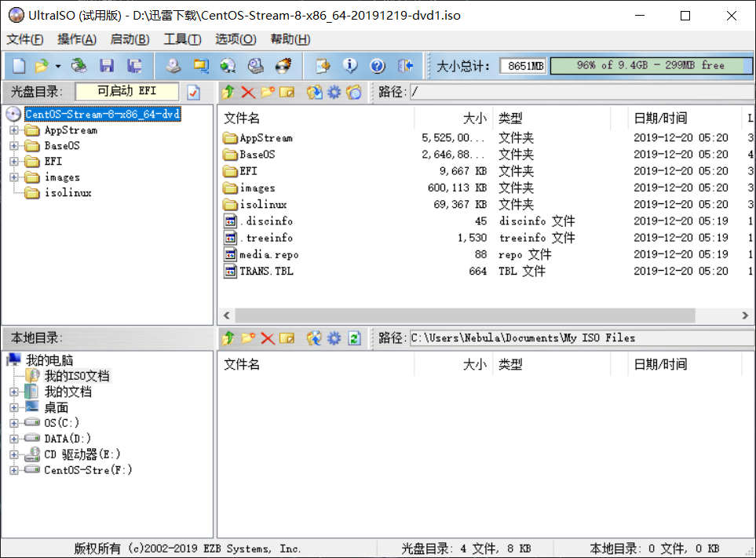This screenshot has width=756, height=558.
Task: Click red X delete in local pane toolbar
Action: coord(268,338)
